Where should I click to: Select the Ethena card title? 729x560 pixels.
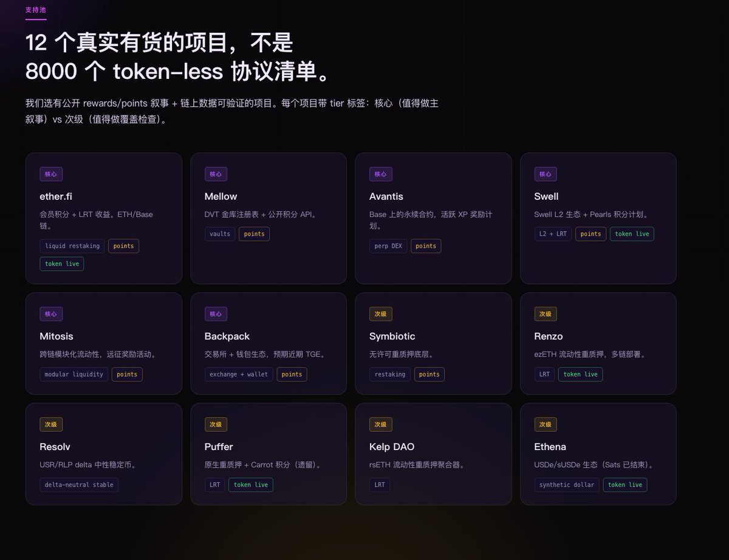tap(550, 446)
